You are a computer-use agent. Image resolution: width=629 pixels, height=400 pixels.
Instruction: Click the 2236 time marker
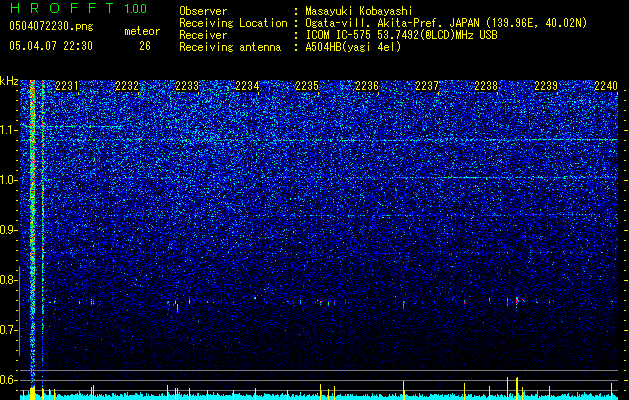[x=367, y=86]
